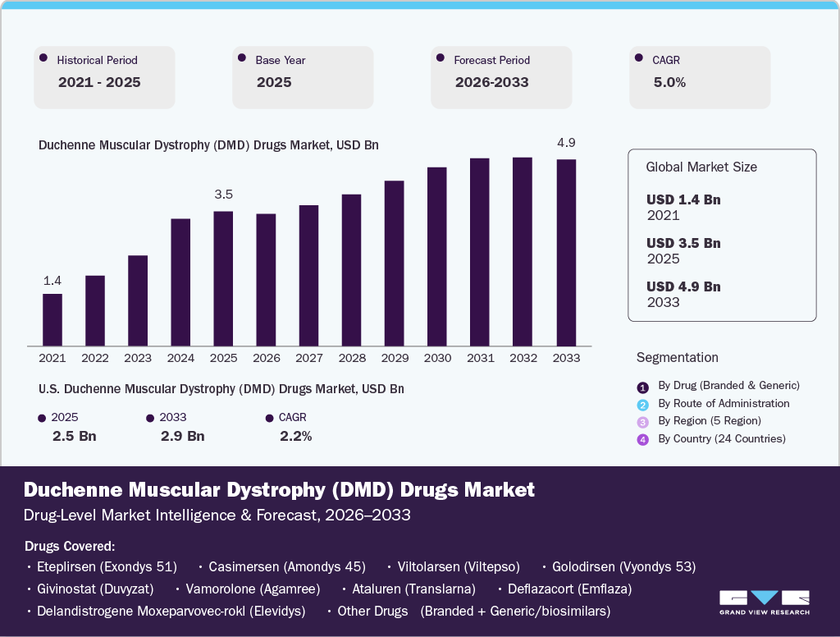840x637 pixels.
Task: Click the 1.4 value label above 2021
Action: pyautogui.click(x=52, y=281)
